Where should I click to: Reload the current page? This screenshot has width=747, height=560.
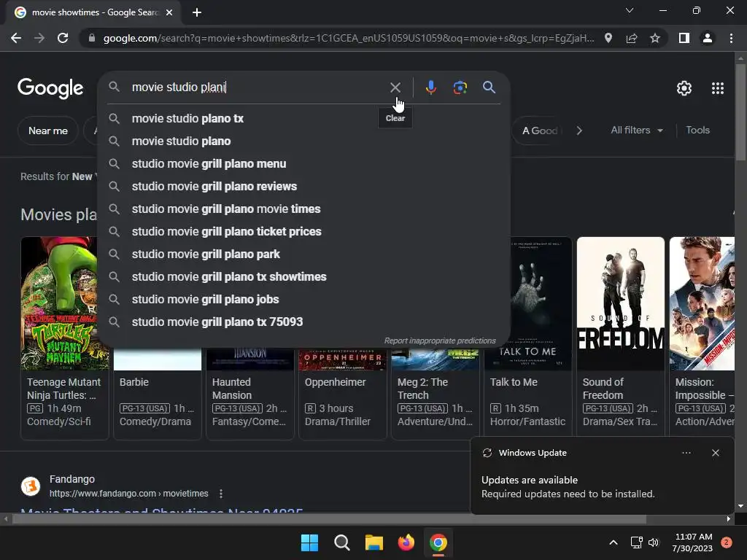point(63,38)
